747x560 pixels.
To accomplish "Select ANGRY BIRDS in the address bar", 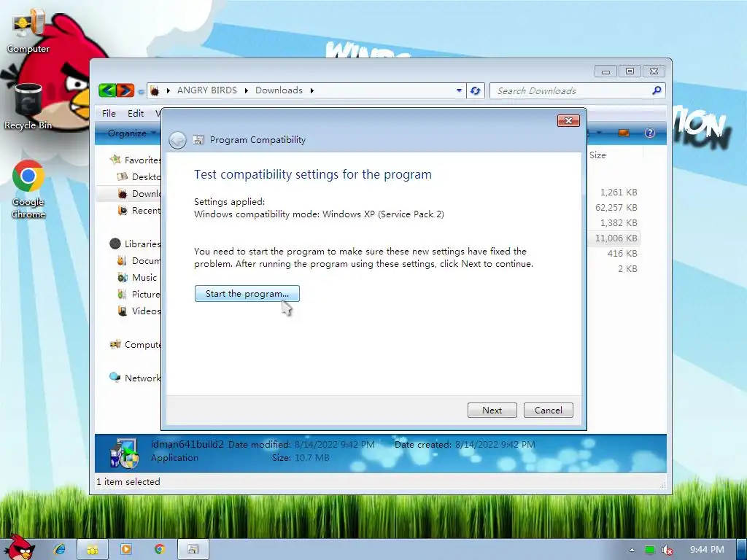I will point(206,90).
